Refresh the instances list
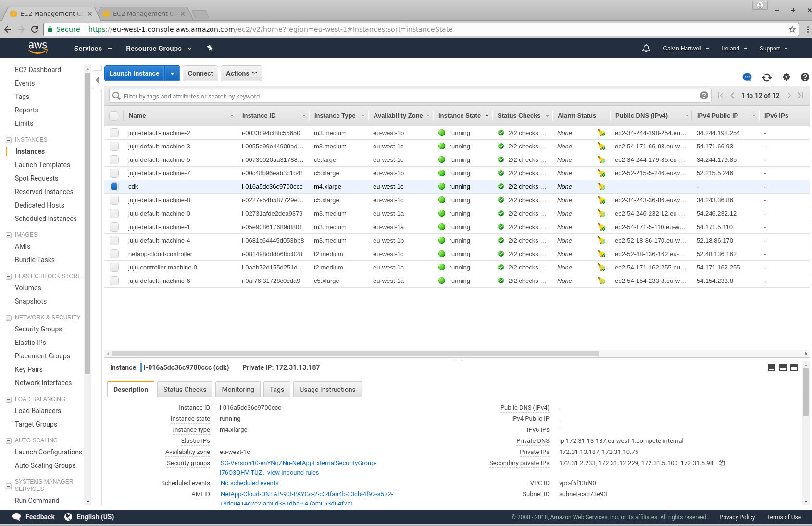The image size is (812, 526). (x=767, y=77)
